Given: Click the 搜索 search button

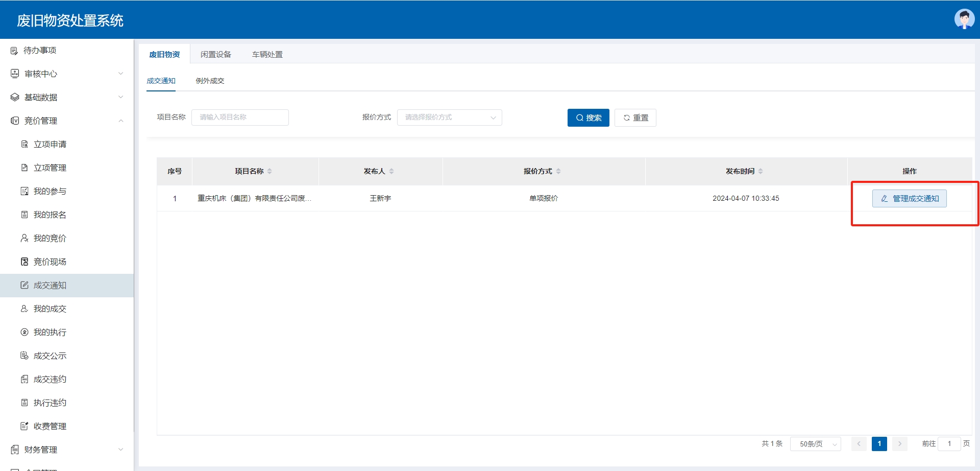Looking at the screenshot, I should pos(588,117).
